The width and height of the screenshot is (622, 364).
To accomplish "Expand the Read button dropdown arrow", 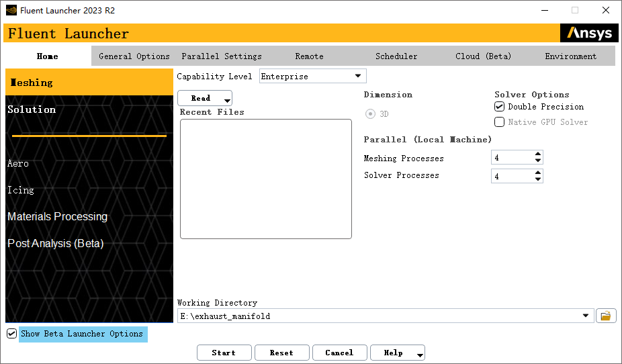I will pyautogui.click(x=227, y=101).
